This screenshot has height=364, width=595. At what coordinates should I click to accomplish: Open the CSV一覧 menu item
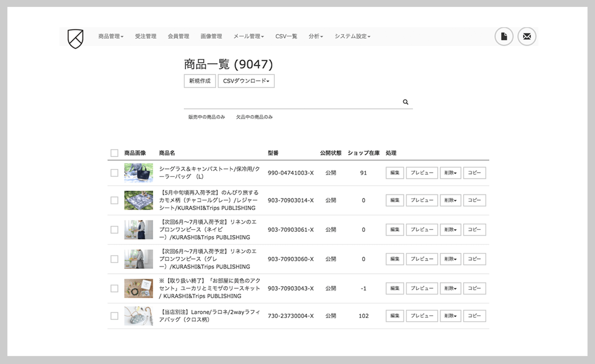point(286,36)
